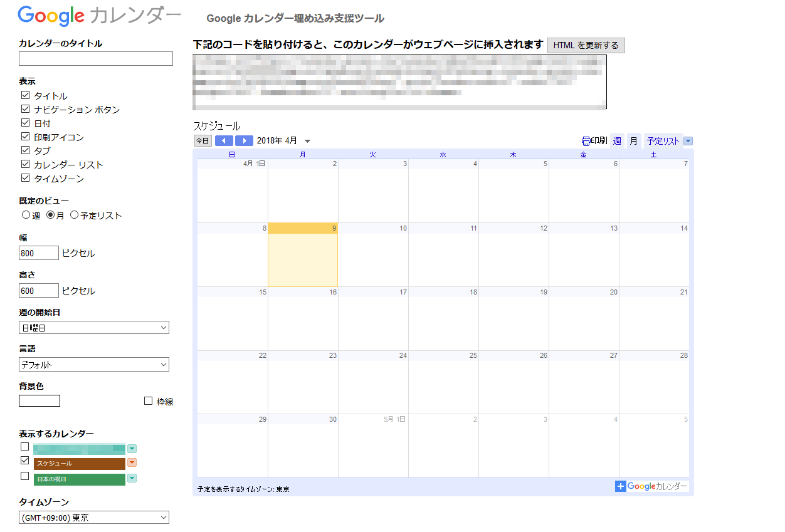
Task: Uncheck the 日付 checkbox
Action: click(26, 123)
